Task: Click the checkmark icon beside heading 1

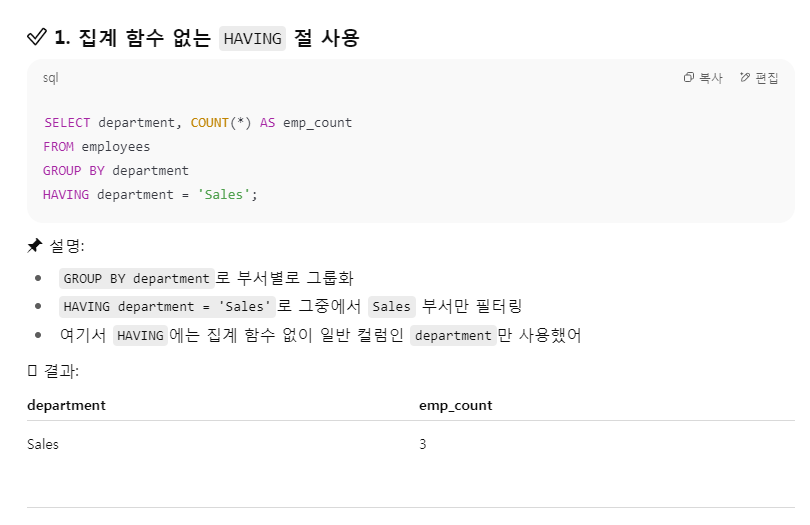Action: pos(37,37)
